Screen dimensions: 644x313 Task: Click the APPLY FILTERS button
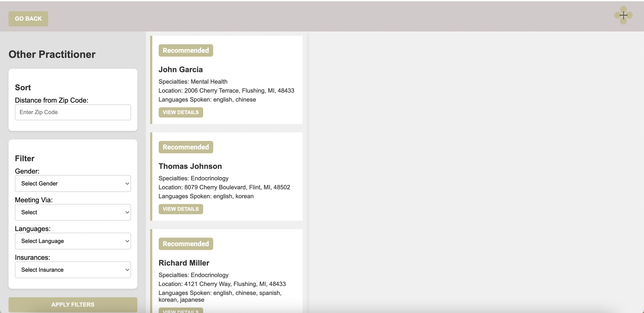point(73,304)
